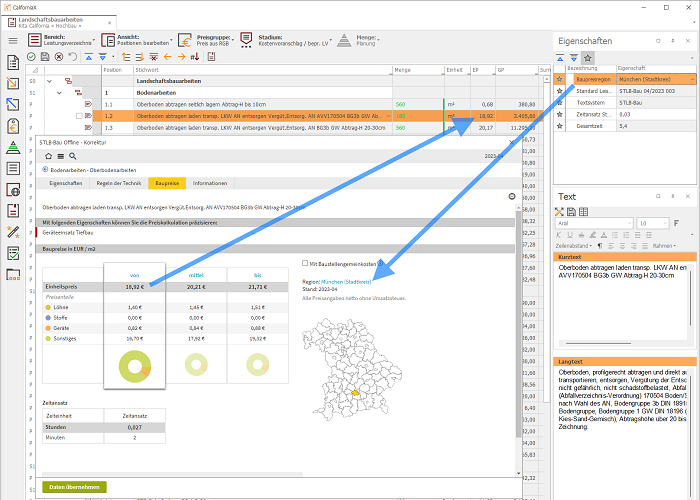Click the red circled X cancel icon
Image resolution: width=700 pixels, height=500 pixels.
pyautogui.click(x=59, y=57)
